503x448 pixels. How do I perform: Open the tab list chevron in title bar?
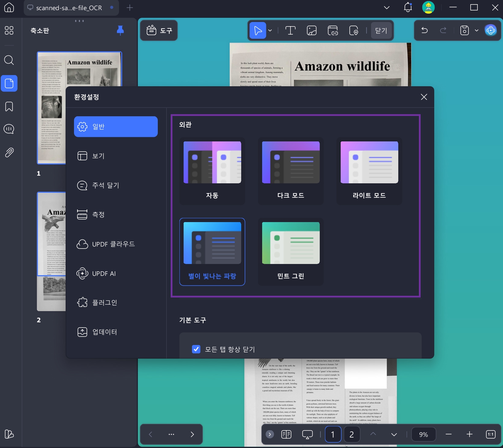(x=387, y=8)
